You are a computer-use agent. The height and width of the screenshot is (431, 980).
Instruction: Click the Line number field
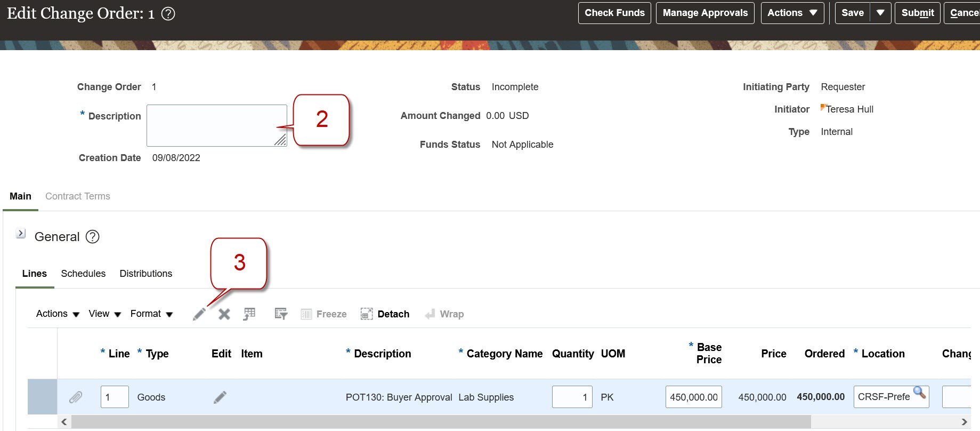tap(115, 397)
